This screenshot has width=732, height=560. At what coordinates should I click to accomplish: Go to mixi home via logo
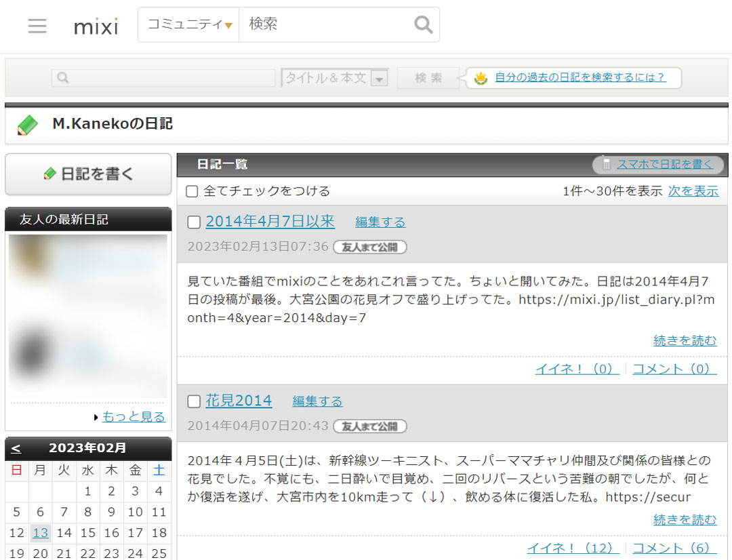tap(96, 26)
